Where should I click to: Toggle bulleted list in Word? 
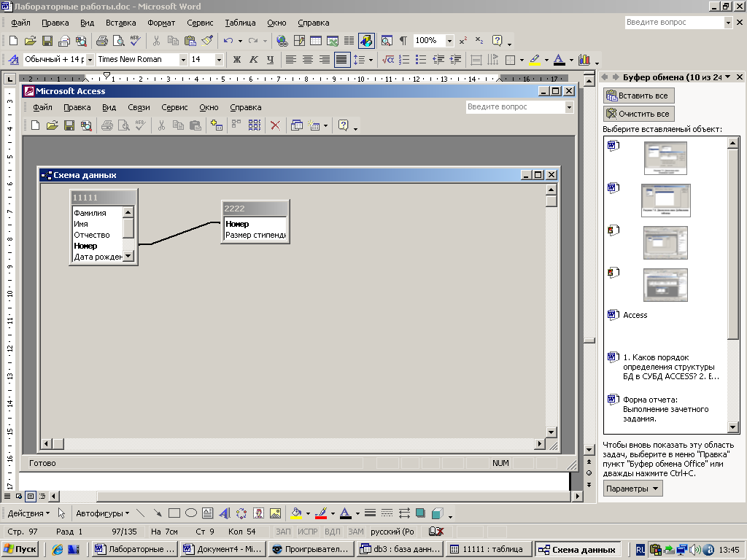421,60
